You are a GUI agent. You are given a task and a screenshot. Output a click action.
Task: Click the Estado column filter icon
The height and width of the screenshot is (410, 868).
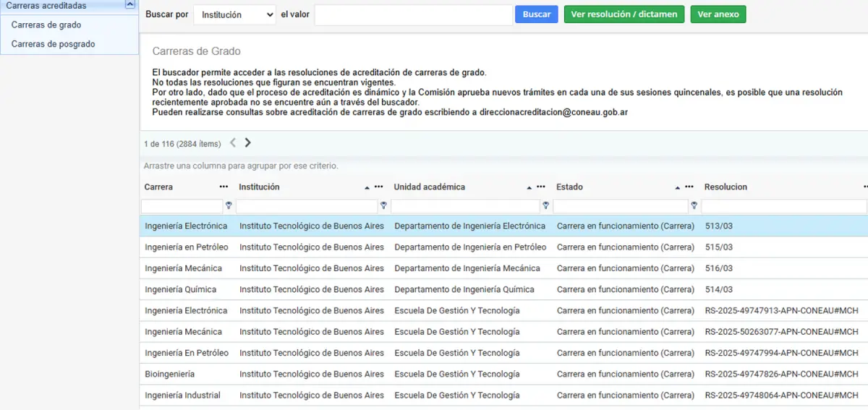point(694,206)
